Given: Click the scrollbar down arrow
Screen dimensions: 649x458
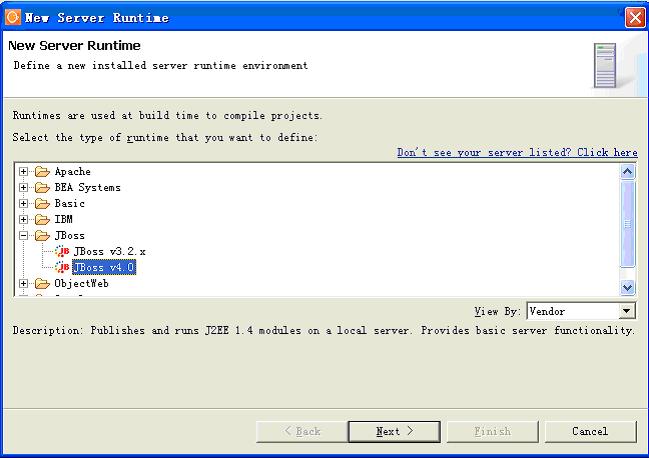Looking at the screenshot, I should [627, 287].
